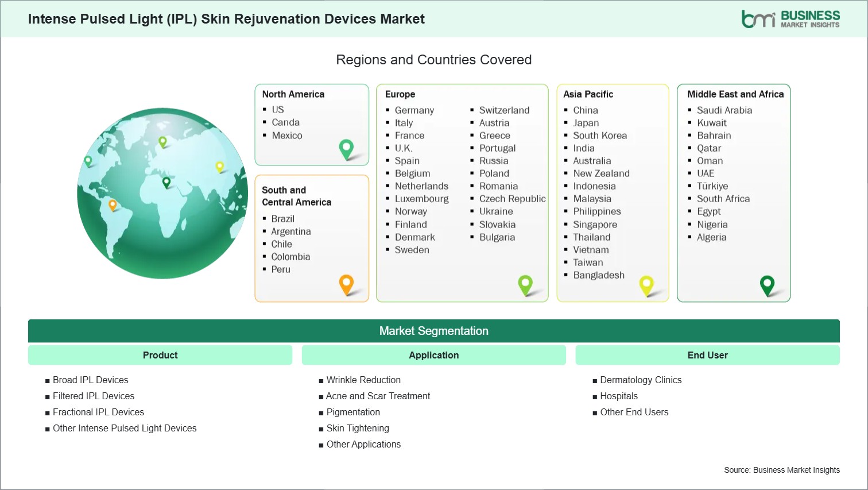Click the light green pin in Europe box

(525, 285)
